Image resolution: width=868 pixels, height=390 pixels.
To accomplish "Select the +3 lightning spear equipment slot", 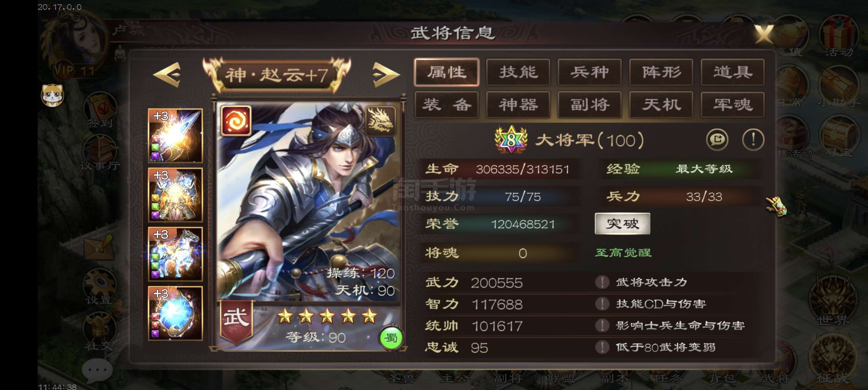I will pyautogui.click(x=175, y=136).
